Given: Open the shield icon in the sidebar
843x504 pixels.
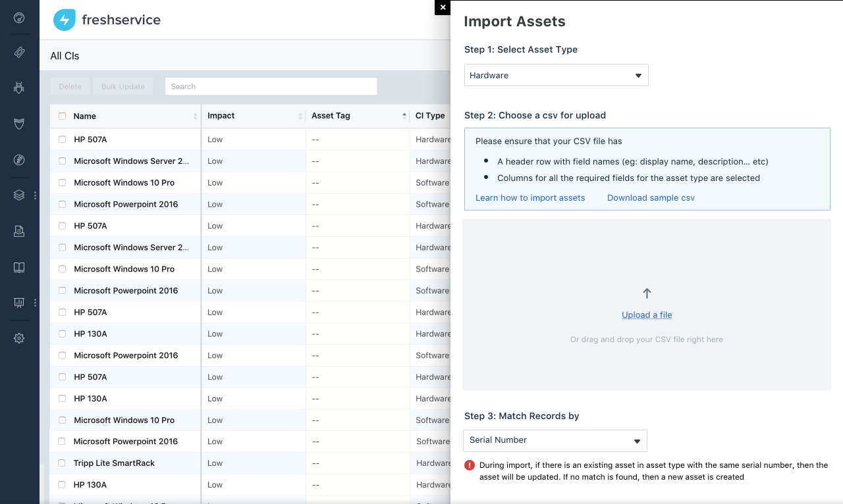Looking at the screenshot, I should tap(19, 124).
